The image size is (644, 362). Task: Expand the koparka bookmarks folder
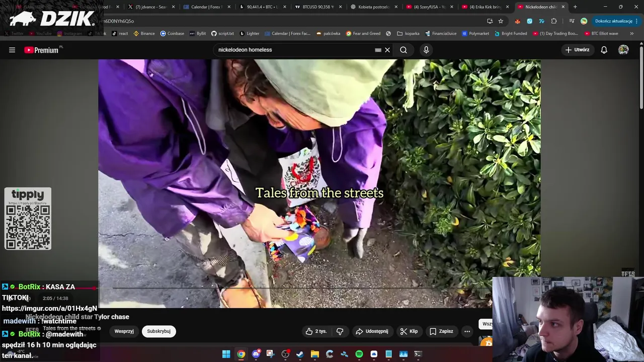(x=408, y=34)
